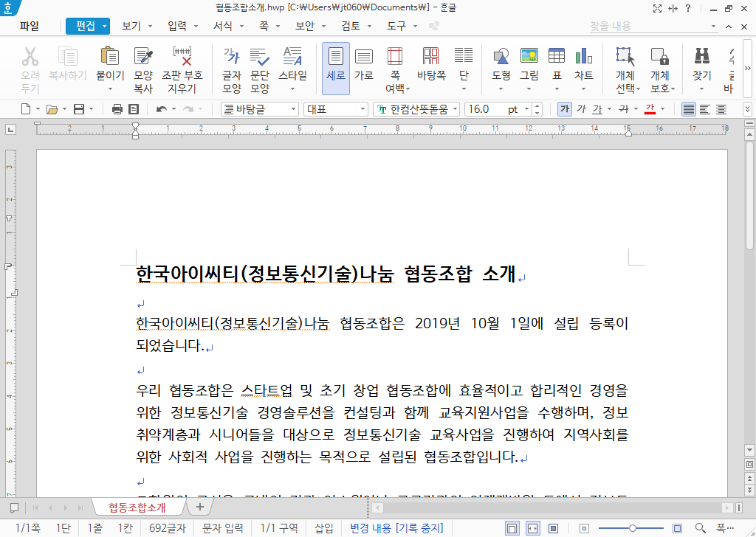Image resolution: width=756 pixels, height=537 pixels.
Task: Click 변경 내용 [기록 중지] status
Action: point(396,528)
